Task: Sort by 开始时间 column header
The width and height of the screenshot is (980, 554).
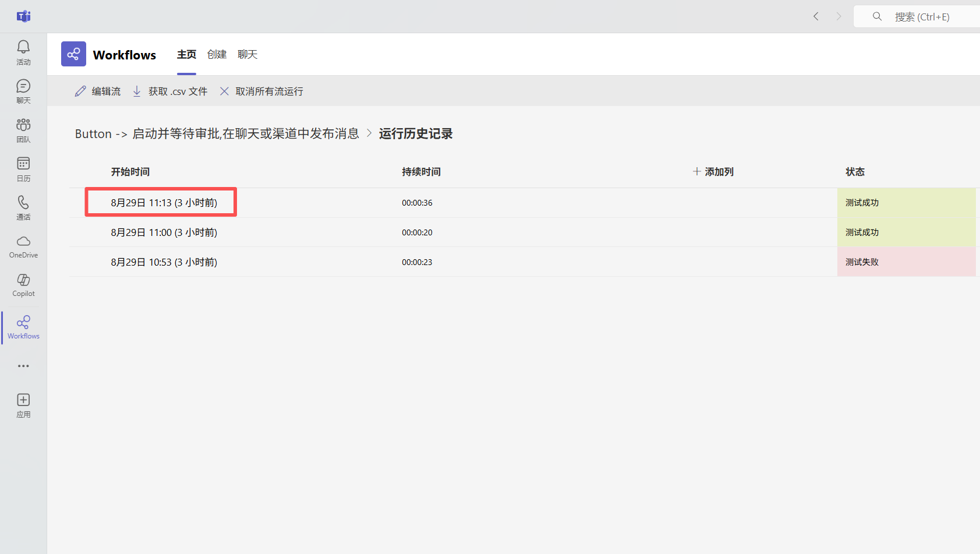Action: point(130,172)
